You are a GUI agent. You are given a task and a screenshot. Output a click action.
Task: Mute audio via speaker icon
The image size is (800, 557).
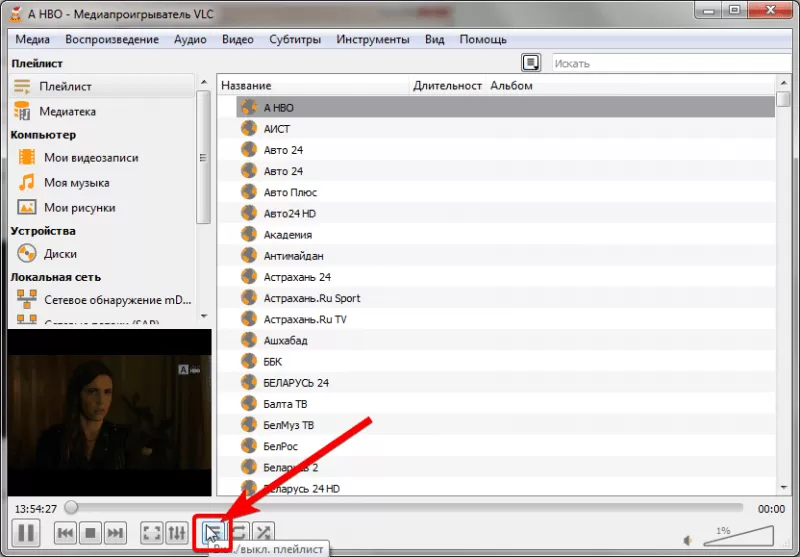click(688, 540)
